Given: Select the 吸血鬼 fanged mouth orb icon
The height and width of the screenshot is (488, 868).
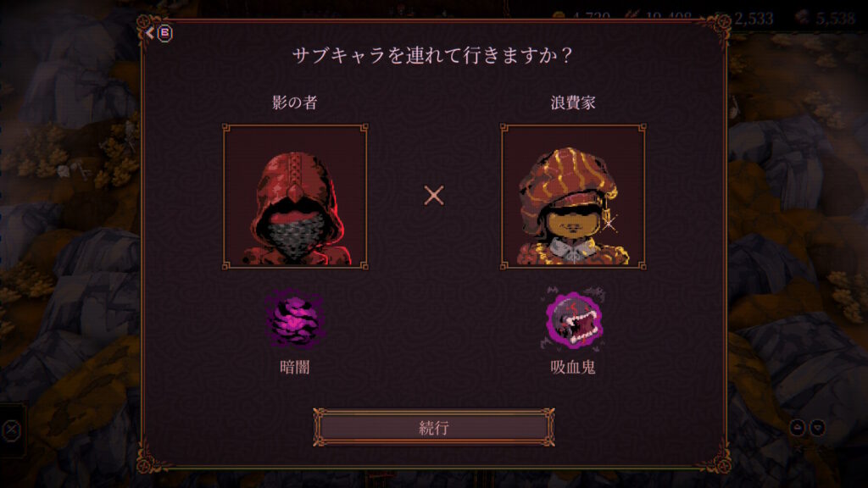Looking at the screenshot, I should [x=573, y=319].
